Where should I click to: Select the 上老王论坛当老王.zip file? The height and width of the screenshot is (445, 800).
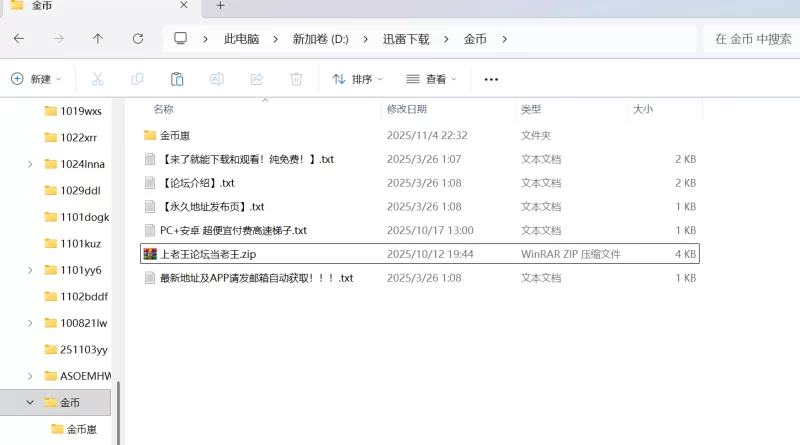point(208,255)
